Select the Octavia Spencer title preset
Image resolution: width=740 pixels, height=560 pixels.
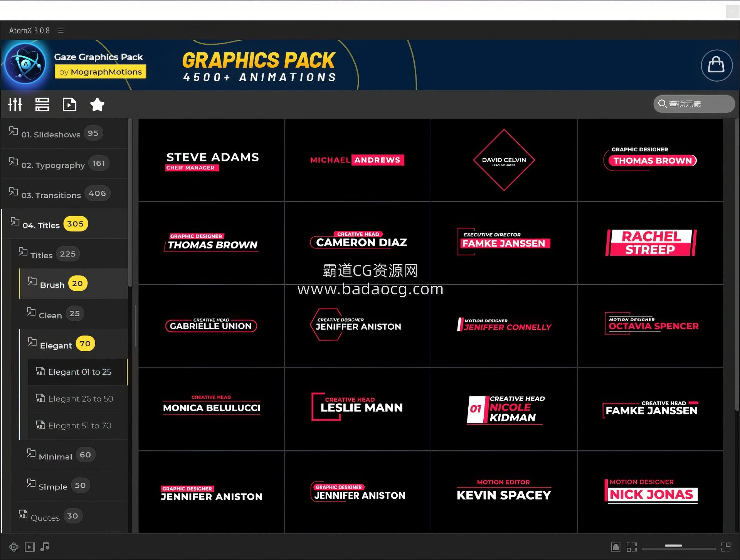pyautogui.click(x=651, y=326)
